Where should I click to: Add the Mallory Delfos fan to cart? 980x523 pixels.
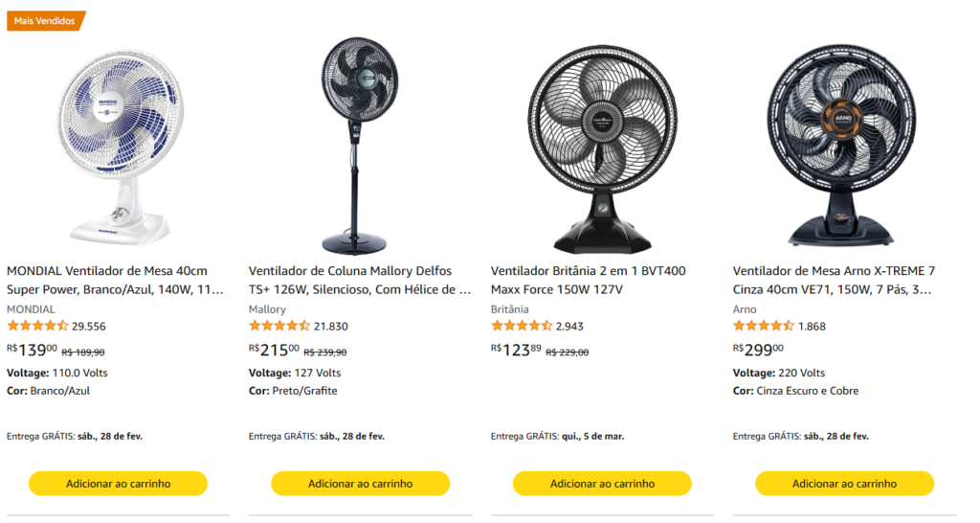click(360, 484)
